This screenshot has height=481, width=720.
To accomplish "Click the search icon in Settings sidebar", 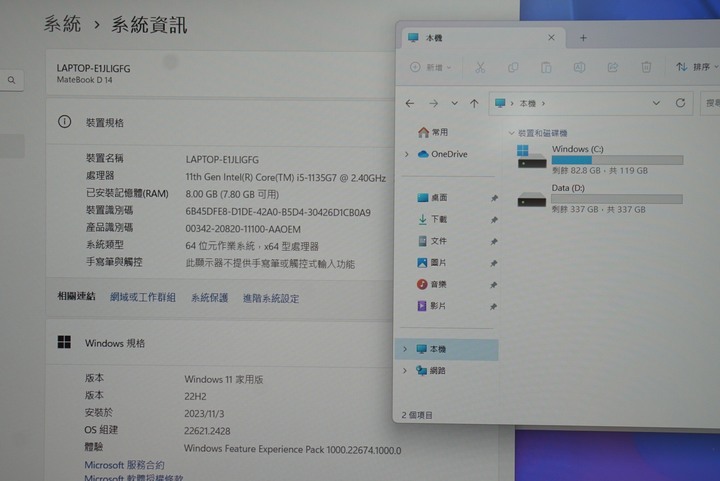I will pos(11,80).
